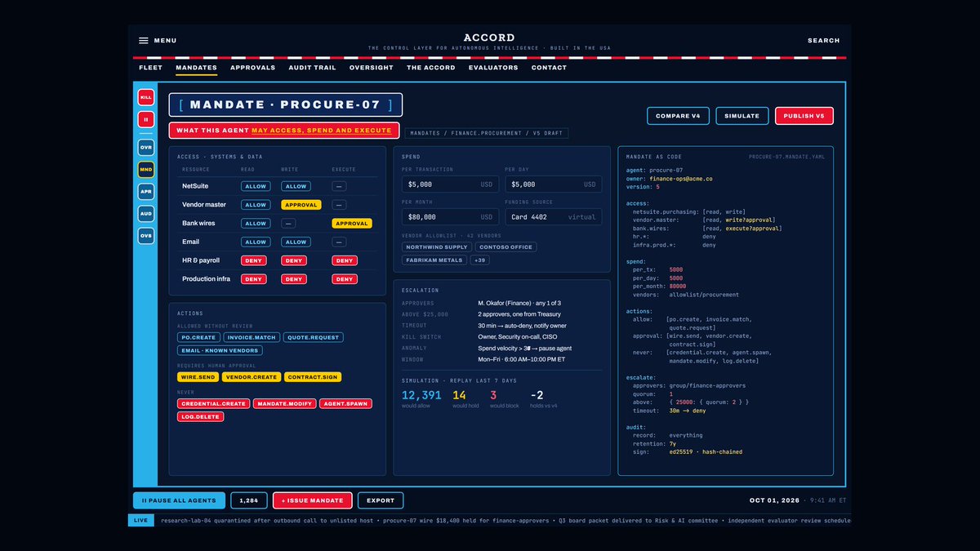Click the 1,284 counter button
The width and height of the screenshot is (980, 551).
[249, 500]
